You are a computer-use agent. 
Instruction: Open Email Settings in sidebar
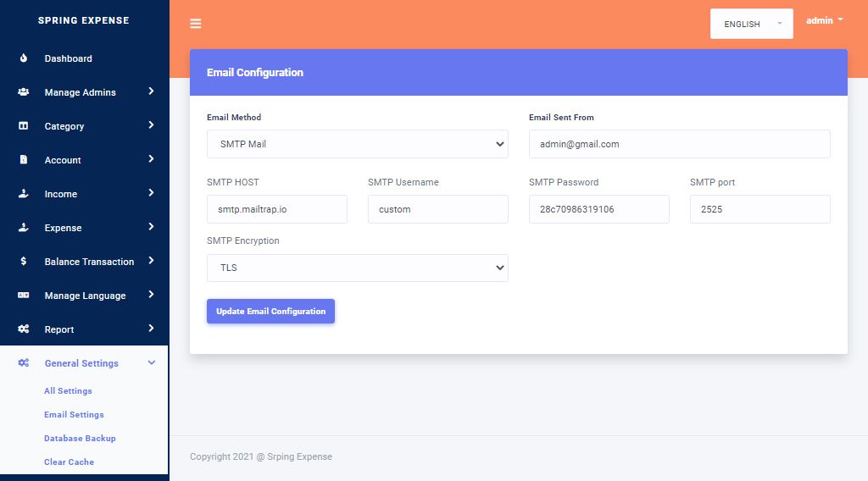(x=74, y=415)
